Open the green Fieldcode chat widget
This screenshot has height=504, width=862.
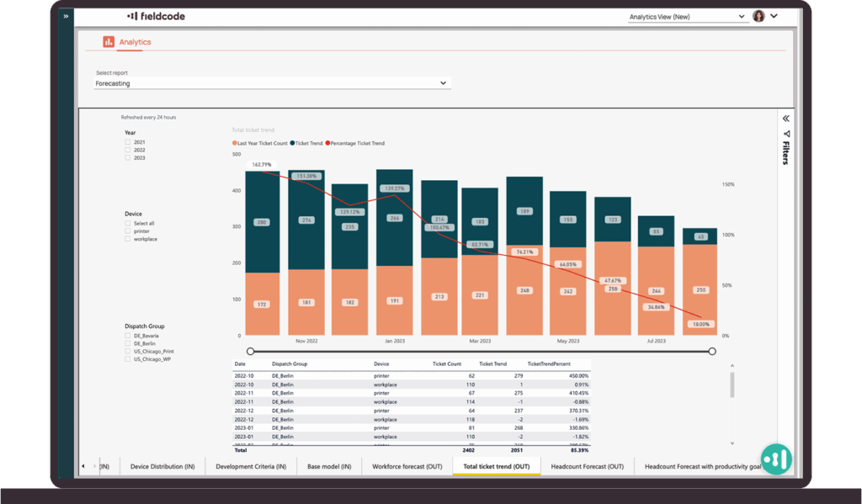click(x=776, y=459)
